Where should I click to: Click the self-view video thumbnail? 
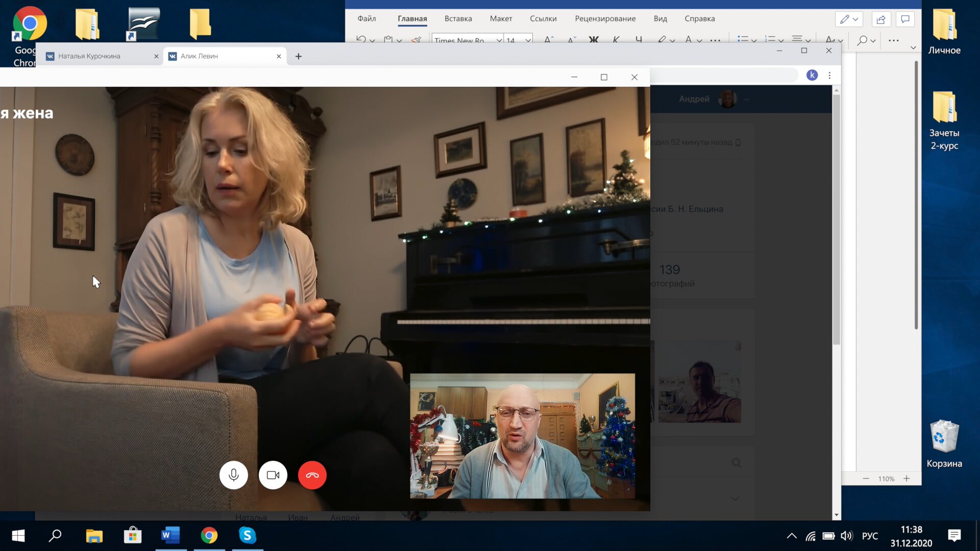[522, 436]
